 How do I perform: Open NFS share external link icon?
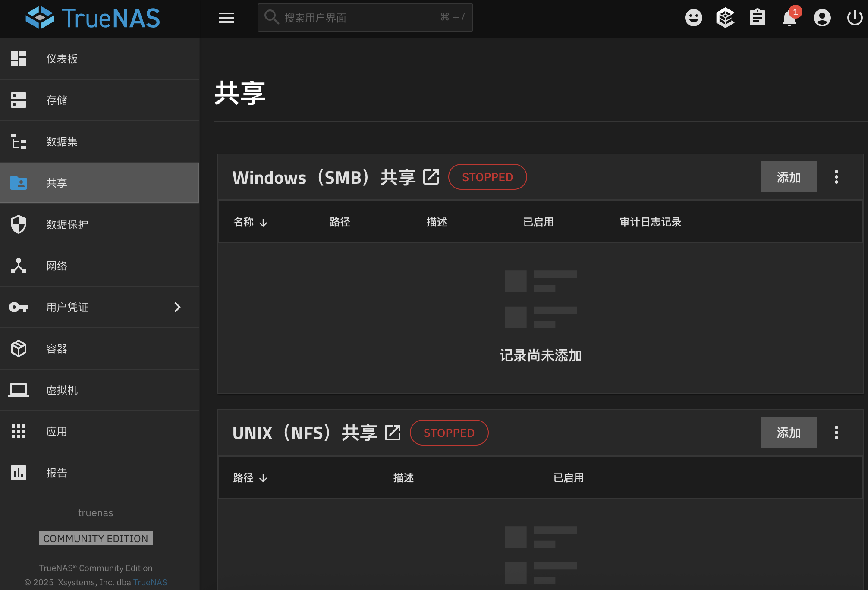(x=393, y=433)
